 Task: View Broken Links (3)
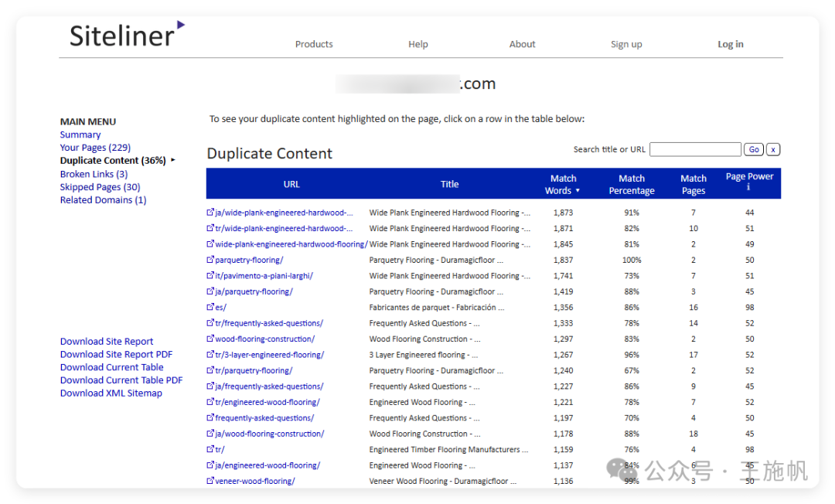tap(94, 174)
